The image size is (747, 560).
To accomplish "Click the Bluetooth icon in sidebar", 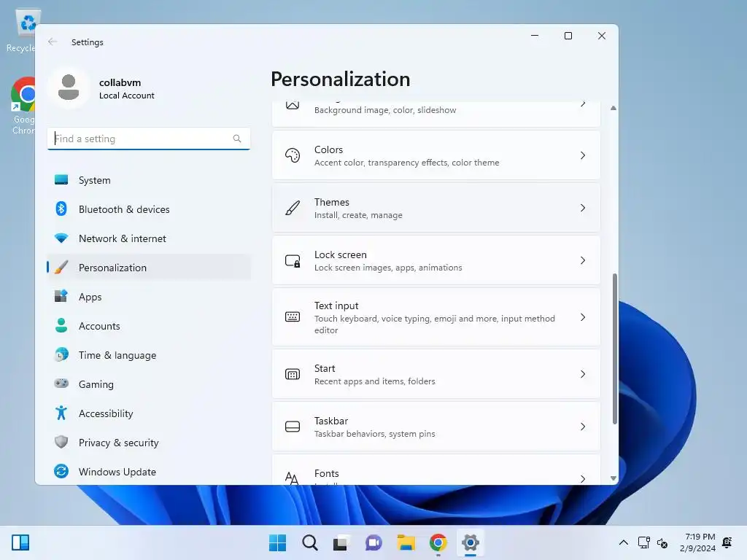I will coord(61,209).
